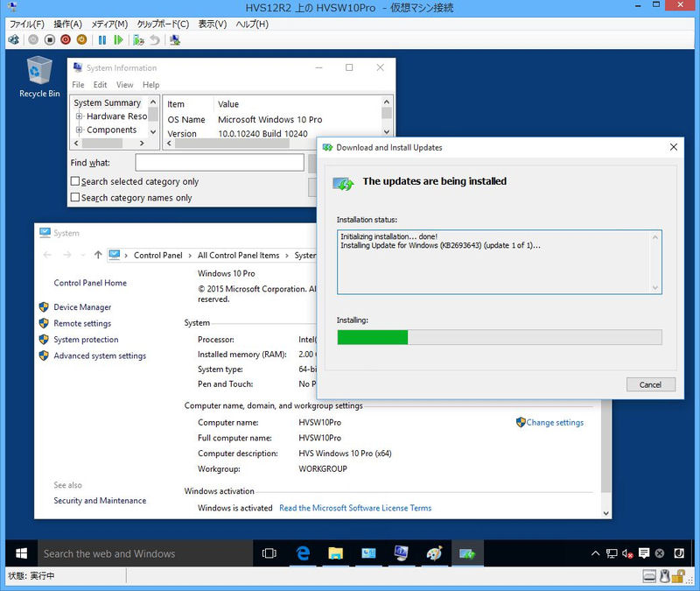Click the padlock icon in status bar
Image resolution: width=700 pixels, height=591 pixels.
pyautogui.click(x=679, y=577)
